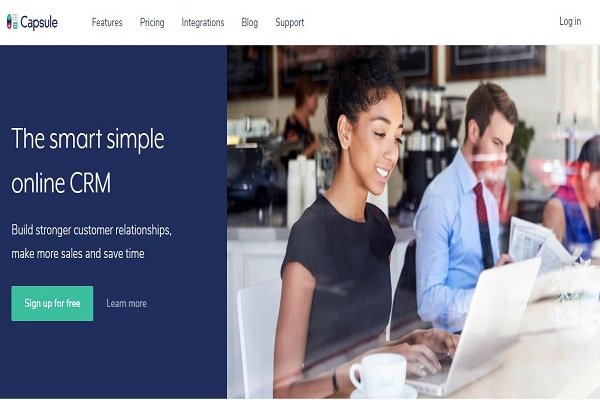Open the Integrations nav link

[x=203, y=23]
